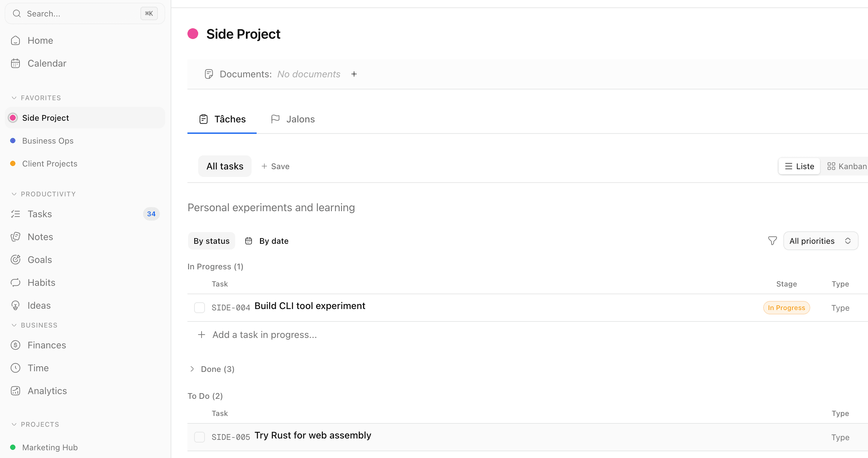
Task: Open the filter funnel icon
Action: pyautogui.click(x=772, y=240)
